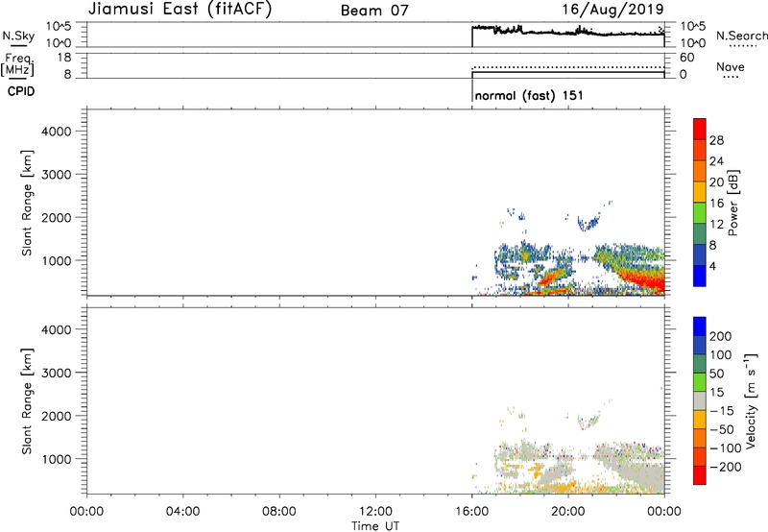Viewport: 768px width, 532px height.
Task: Click the 'Nave' legend label
Action: pos(730,66)
